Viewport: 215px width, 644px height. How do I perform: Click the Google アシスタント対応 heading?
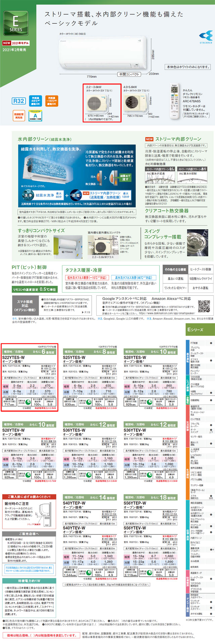124,299
